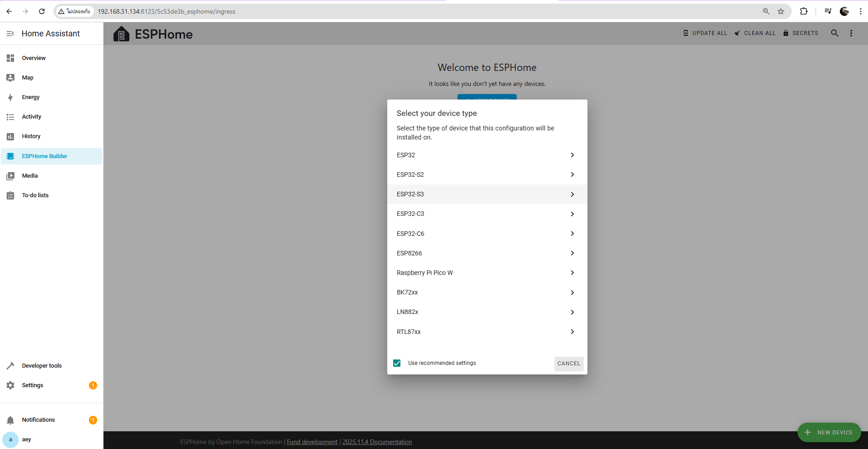Click the browser address bar URL

point(166,11)
